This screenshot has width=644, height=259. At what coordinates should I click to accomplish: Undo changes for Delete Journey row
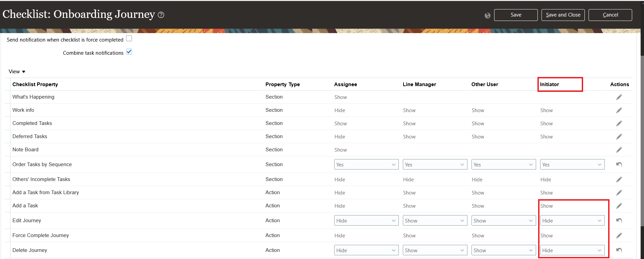pyautogui.click(x=619, y=250)
